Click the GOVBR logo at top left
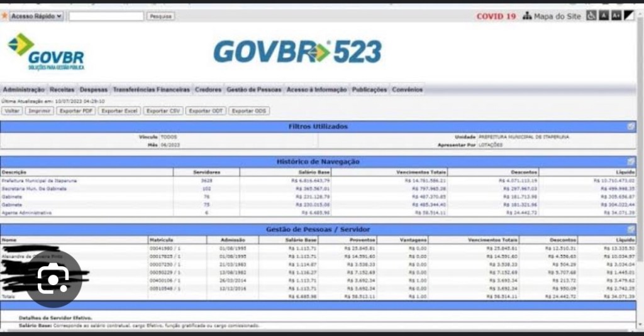Screen dimensions: 644x336 point(46,51)
